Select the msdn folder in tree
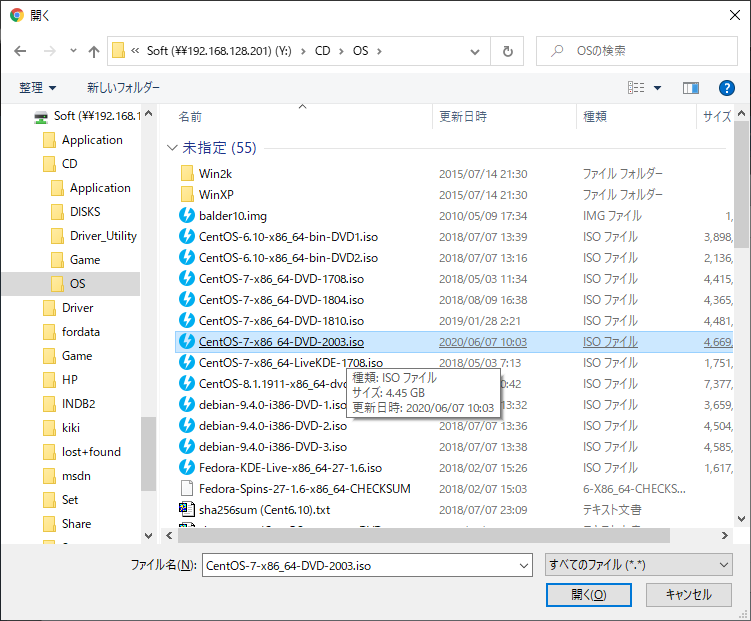751x621 pixels. pos(67,475)
